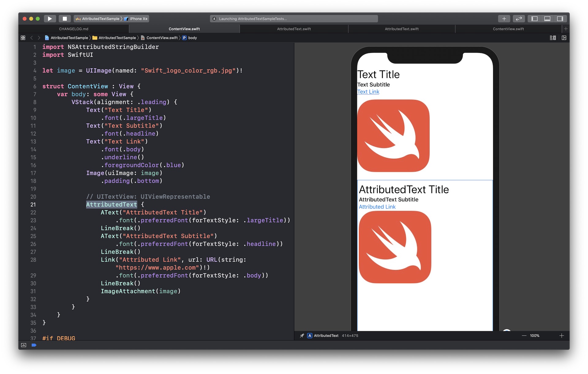The height and width of the screenshot is (374, 588).
Task: Select the second AttributedText.swift tab
Action: (x=401, y=29)
